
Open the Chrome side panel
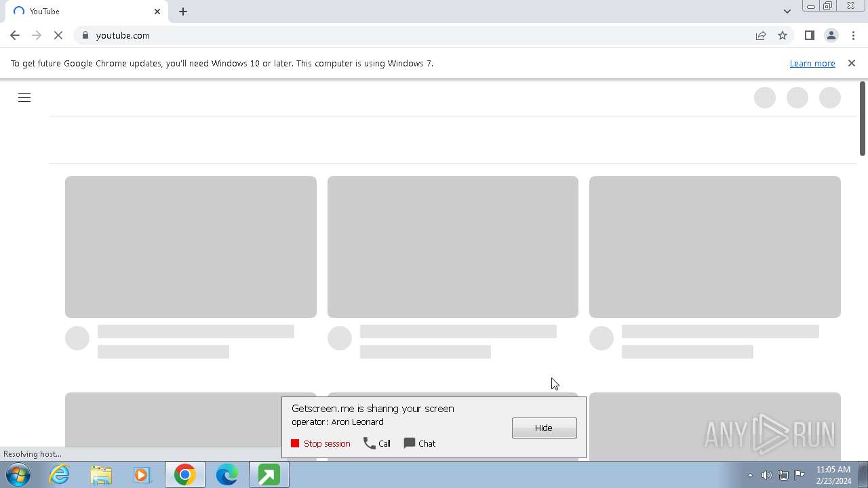809,35
